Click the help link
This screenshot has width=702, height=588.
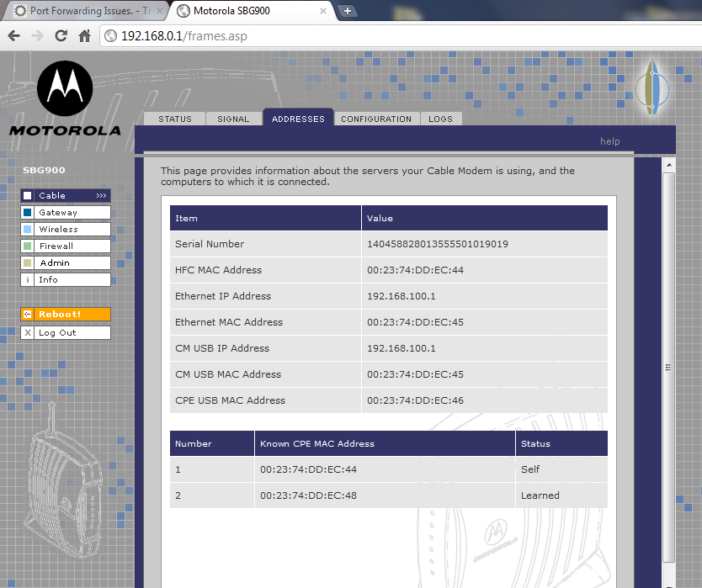coord(609,141)
